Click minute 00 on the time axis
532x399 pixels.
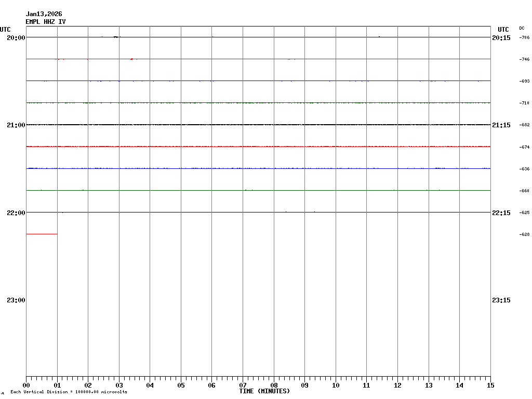26,385
